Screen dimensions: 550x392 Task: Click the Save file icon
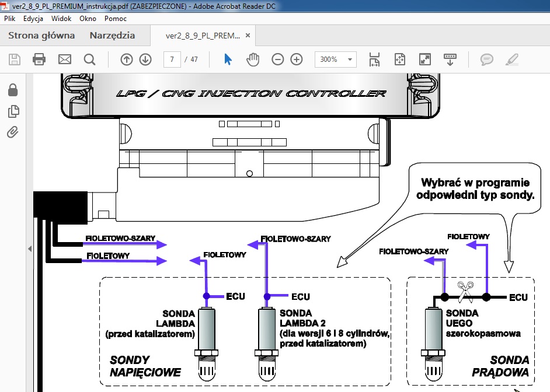[15, 59]
